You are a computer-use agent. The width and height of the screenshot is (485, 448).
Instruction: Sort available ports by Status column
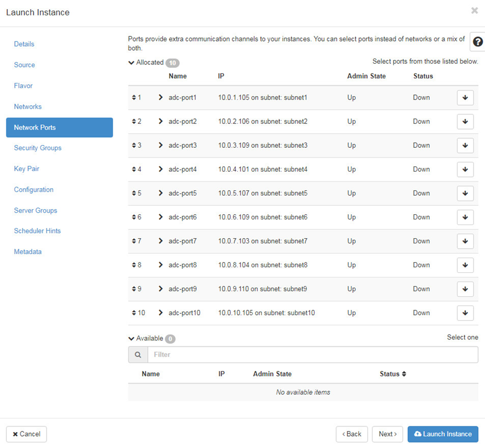[x=393, y=374]
